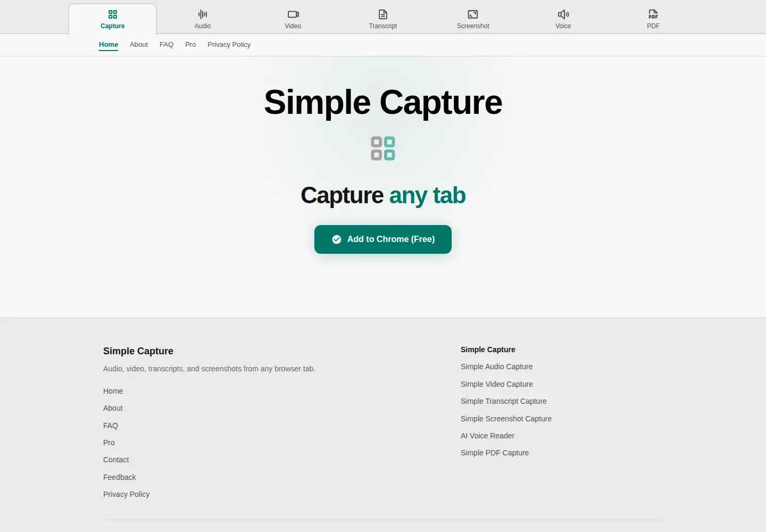Open Simple Video Capture footer link
Screen dimensions: 766x532
point(496,384)
